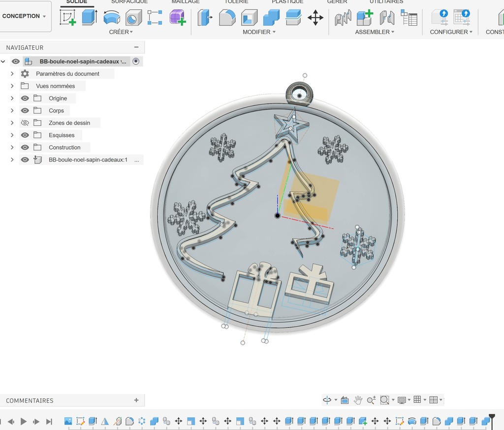Activate the Move/Copy arrows tool
Viewport: 504px width, 430px height.
pos(315,18)
